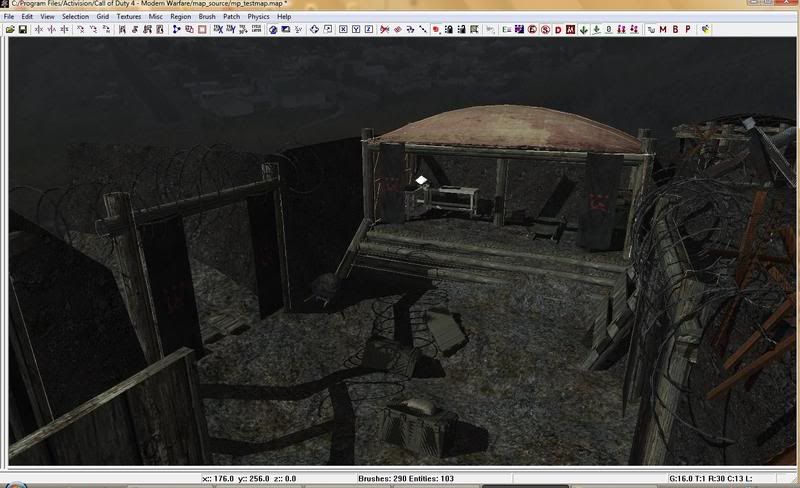Click the red B toolbar icon

pyautogui.click(x=675, y=30)
